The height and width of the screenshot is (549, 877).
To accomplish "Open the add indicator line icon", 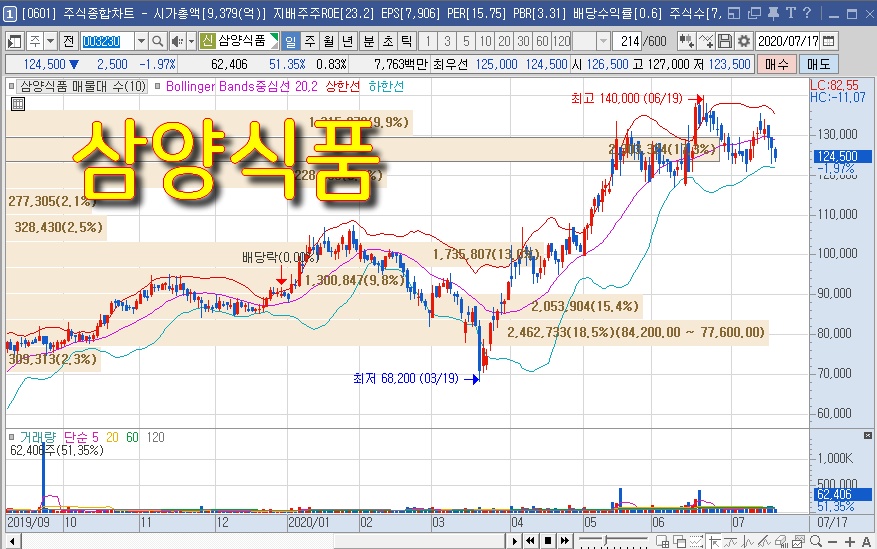I will point(706,41).
